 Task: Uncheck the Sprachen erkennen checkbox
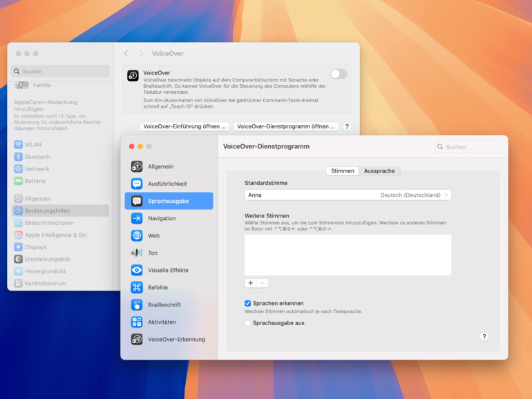pyautogui.click(x=248, y=303)
